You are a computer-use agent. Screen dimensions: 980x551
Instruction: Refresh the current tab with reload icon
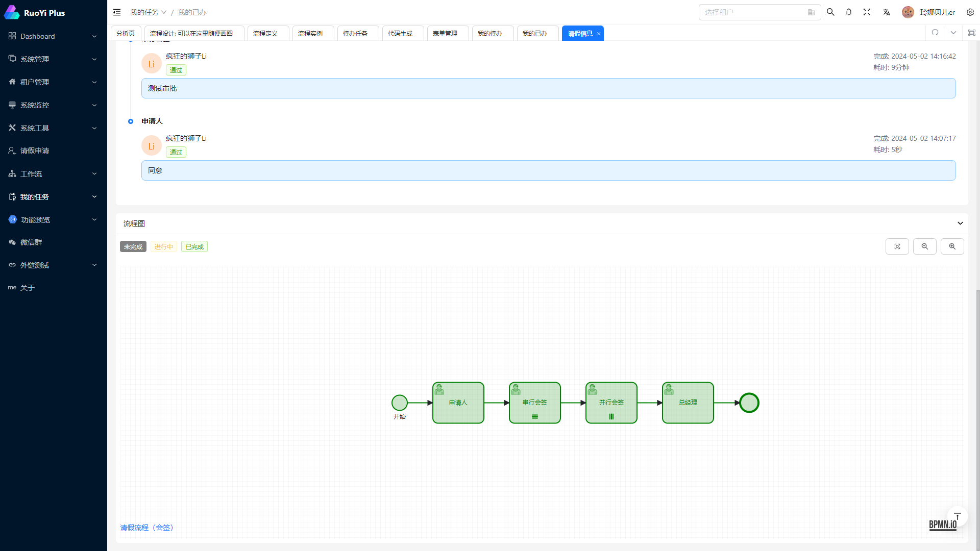pyautogui.click(x=935, y=33)
